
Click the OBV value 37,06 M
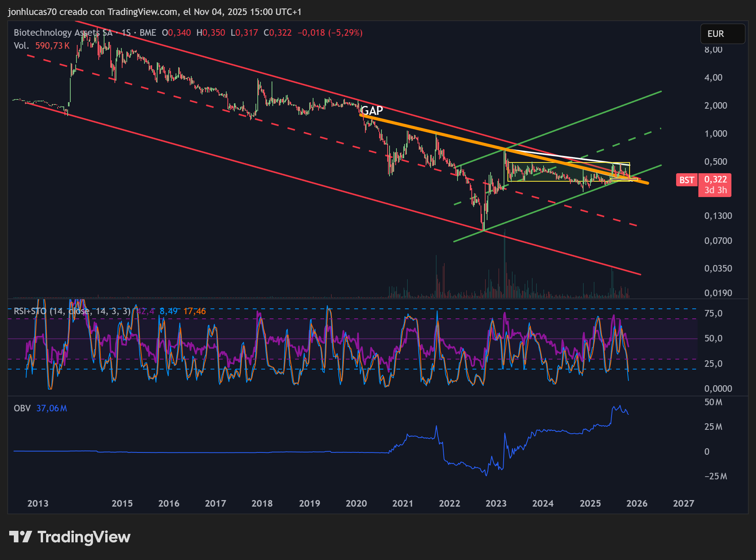pyautogui.click(x=51, y=408)
